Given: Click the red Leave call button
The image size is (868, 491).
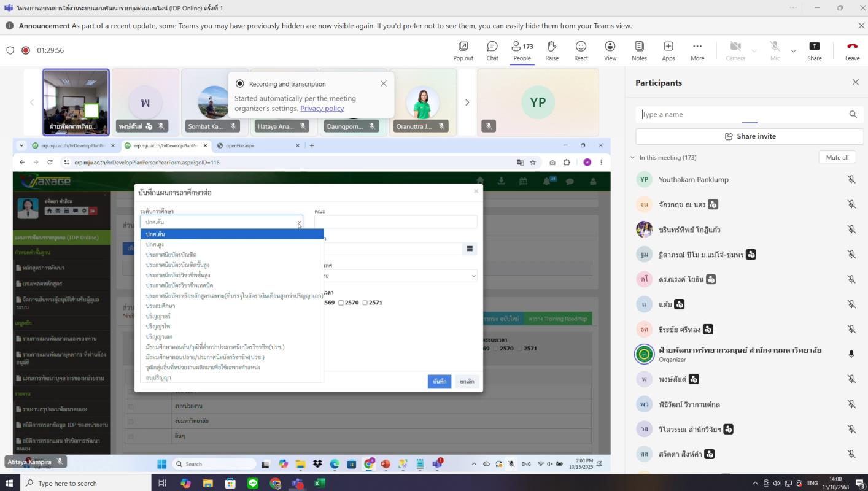Looking at the screenshot, I should pos(852,50).
